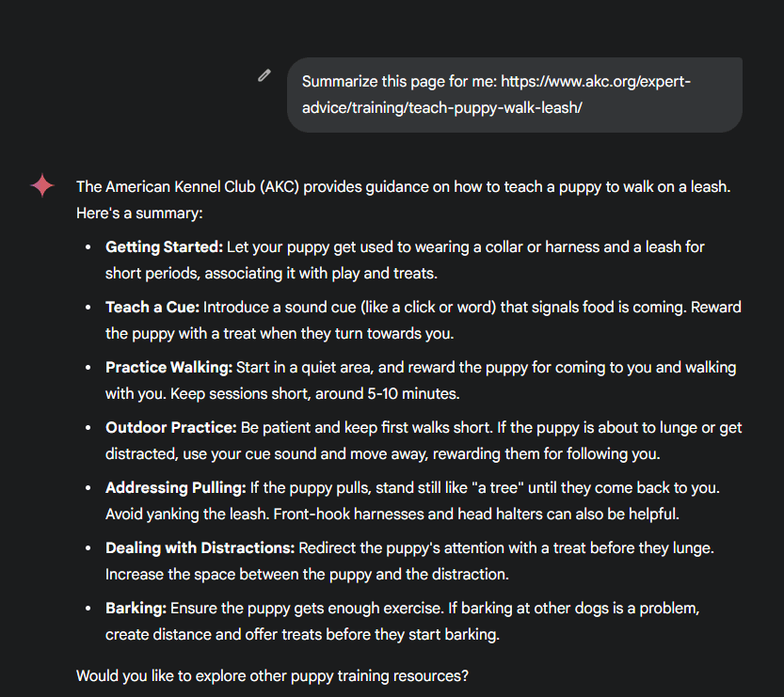
Task: Click the "distracted, use your cue sound" line
Action: point(382,453)
